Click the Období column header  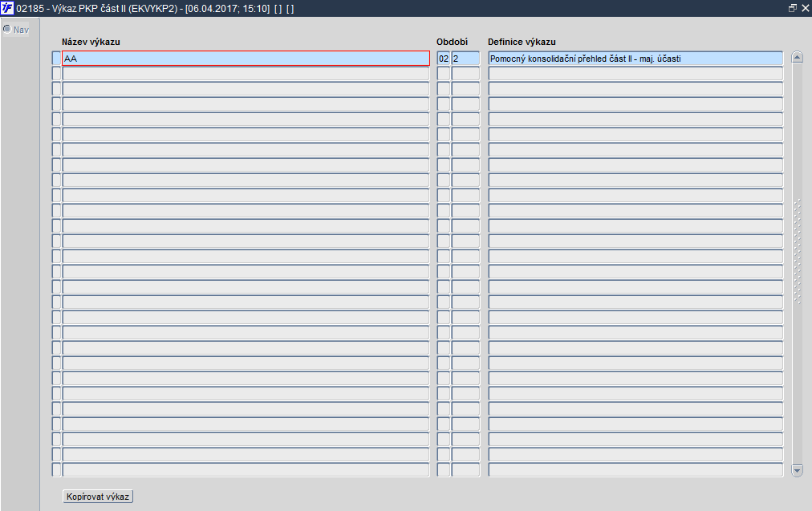[x=452, y=42]
